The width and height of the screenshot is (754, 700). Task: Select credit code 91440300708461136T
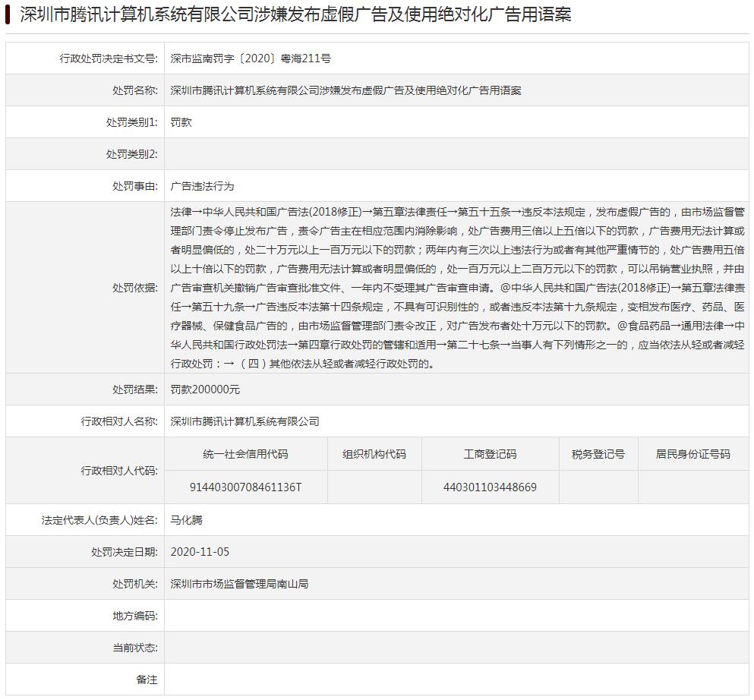245,487
